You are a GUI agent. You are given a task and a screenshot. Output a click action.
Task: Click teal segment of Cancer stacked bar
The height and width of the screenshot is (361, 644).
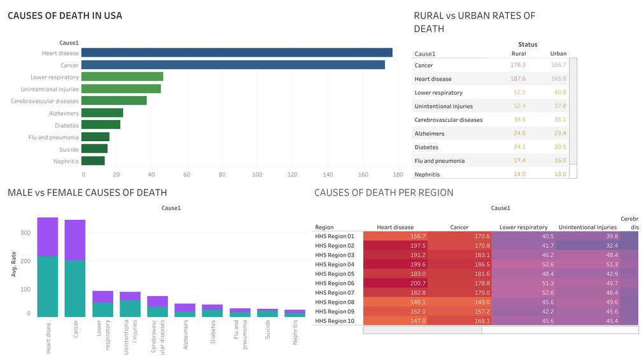[x=75, y=288]
